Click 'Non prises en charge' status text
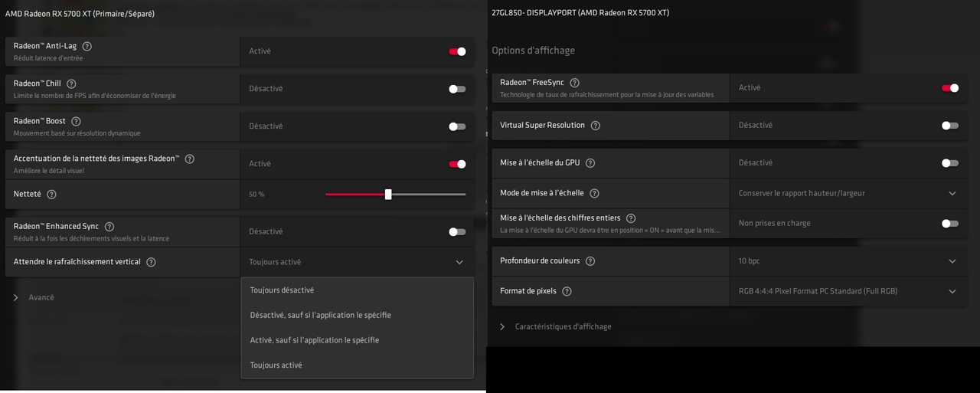The image size is (980, 393). [774, 224]
